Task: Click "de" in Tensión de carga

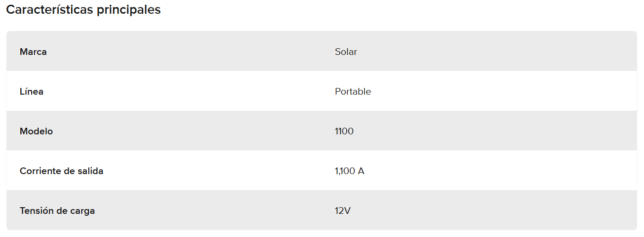Action: (x=61, y=211)
